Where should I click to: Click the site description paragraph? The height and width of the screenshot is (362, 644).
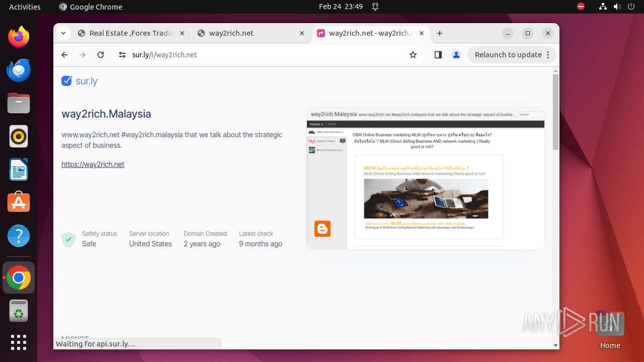pyautogui.click(x=172, y=140)
